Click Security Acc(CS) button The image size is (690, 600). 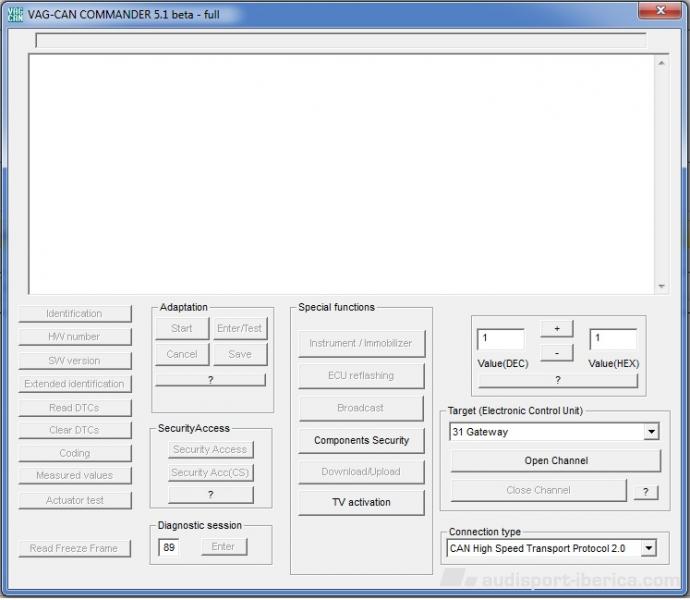click(x=211, y=472)
